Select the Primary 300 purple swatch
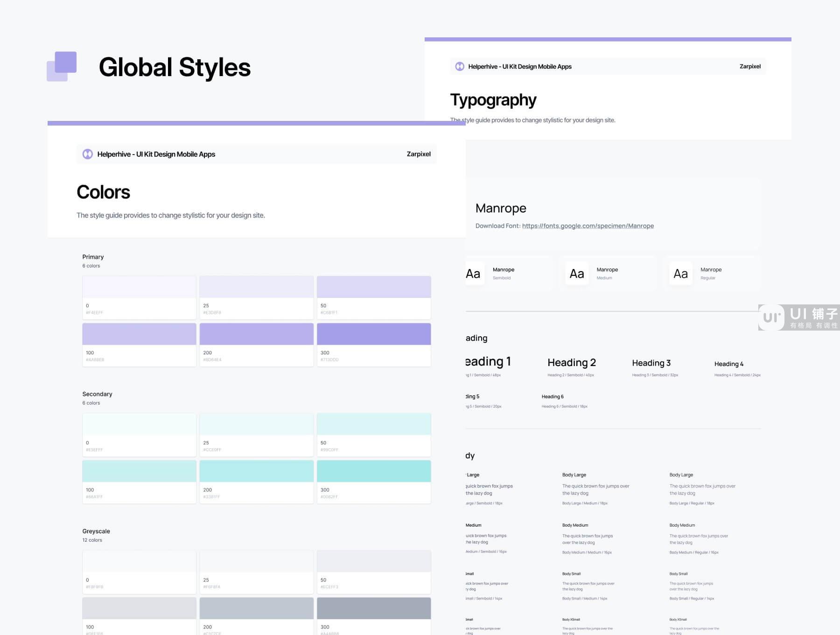Viewport: 840px width, 635px height. (x=374, y=345)
